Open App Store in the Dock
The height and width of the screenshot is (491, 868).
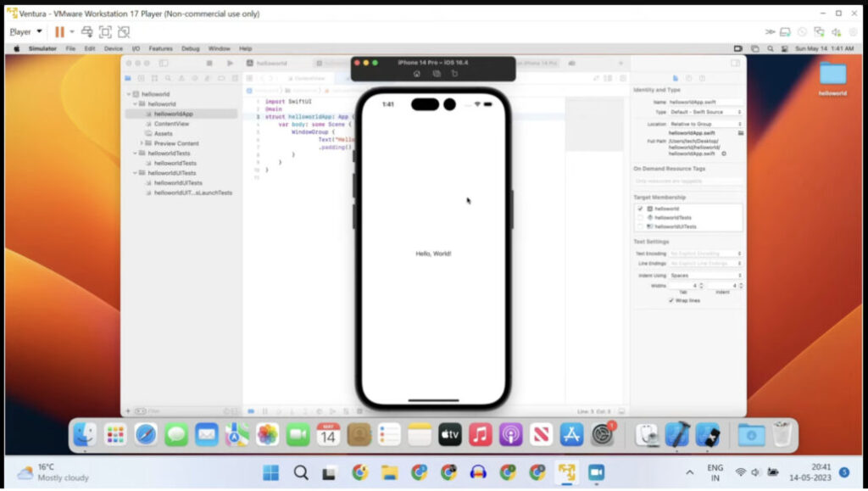coord(572,435)
